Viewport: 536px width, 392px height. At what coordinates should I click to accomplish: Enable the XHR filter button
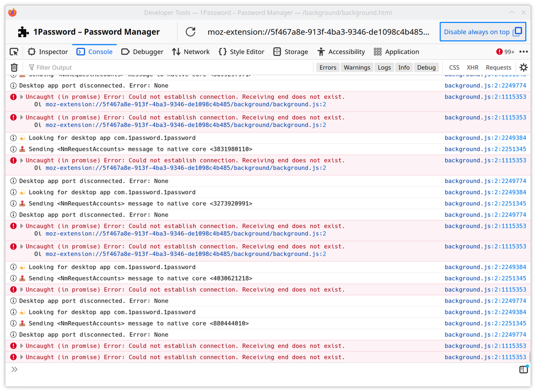click(472, 68)
